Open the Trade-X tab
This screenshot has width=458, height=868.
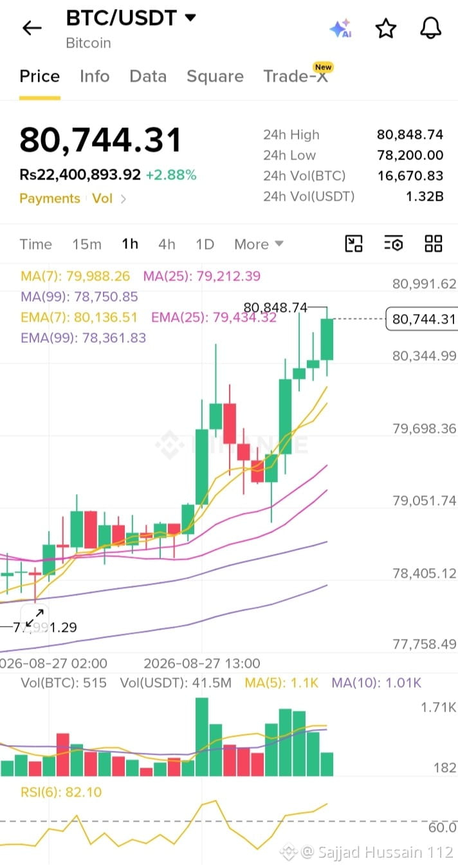(x=295, y=76)
